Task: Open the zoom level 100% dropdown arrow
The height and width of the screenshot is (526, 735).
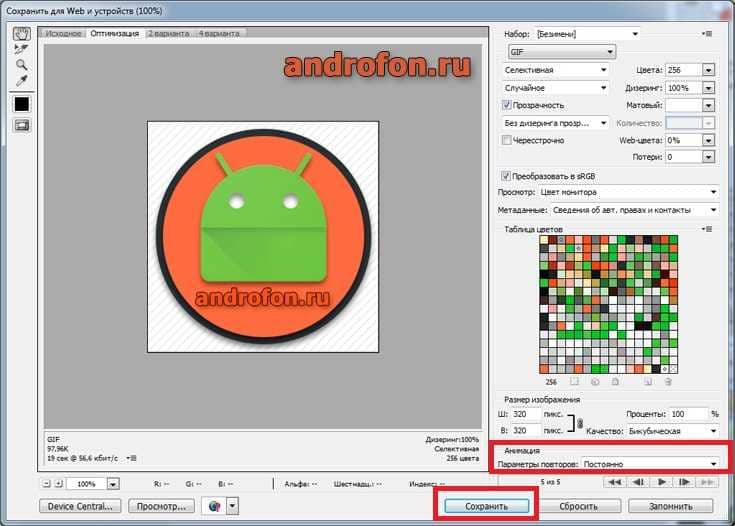Action: click(112, 484)
